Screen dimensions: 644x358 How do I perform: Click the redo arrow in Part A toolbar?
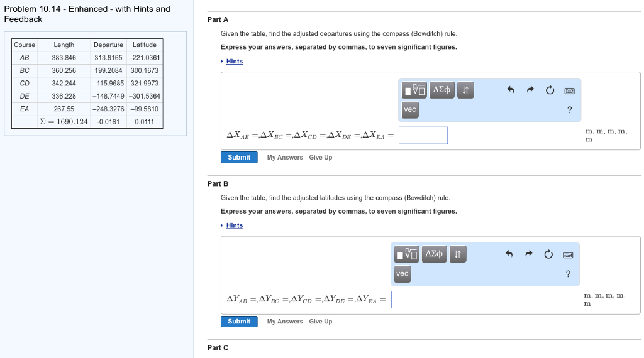pos(530,89)
